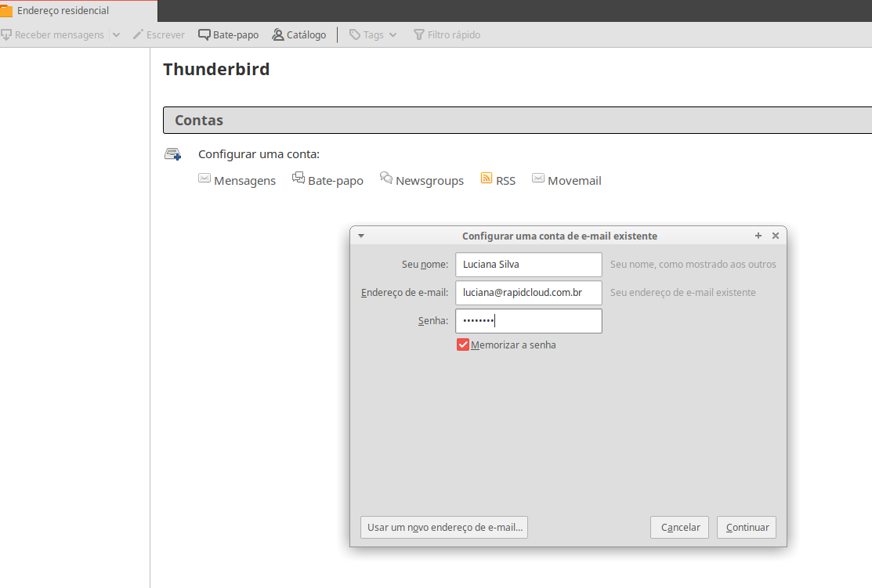
Task: Click into the Senha password field
Action: (528, 321)
